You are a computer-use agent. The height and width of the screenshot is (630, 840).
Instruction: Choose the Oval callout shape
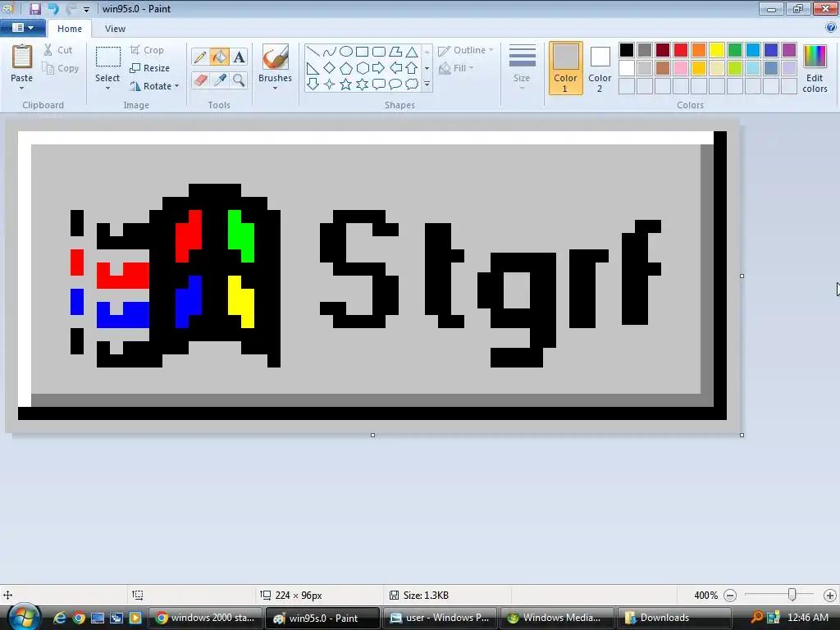395,84
